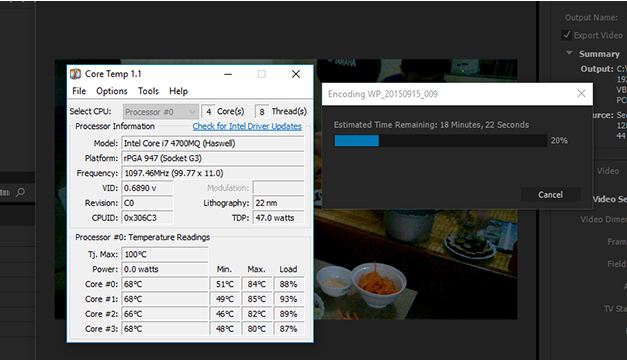Click the Lithography value 22 nm
This screenshot has width=627, height=360.
(x=278, y=203)
